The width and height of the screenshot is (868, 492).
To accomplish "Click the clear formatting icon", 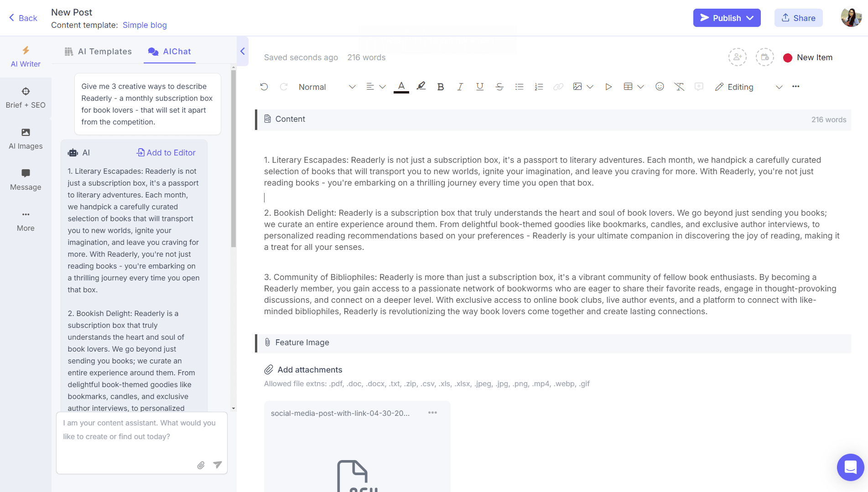I will (x=679, y=87).
